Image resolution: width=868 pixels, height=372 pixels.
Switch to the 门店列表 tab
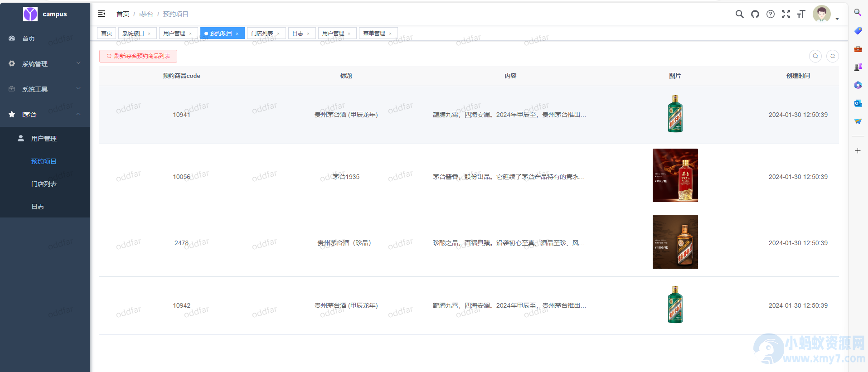(262, 33)
